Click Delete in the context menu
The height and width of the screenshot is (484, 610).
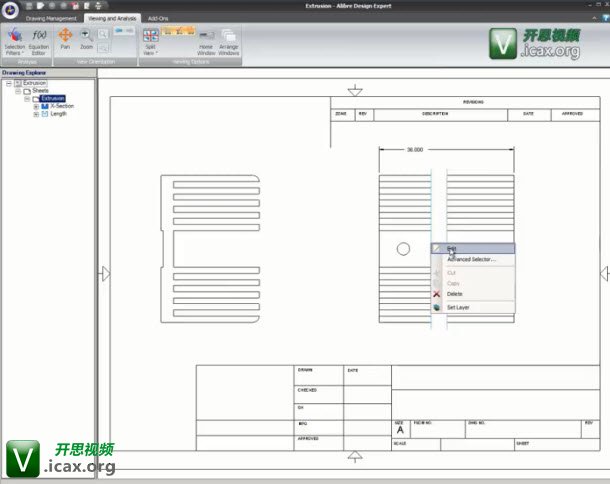coord(455,294)
